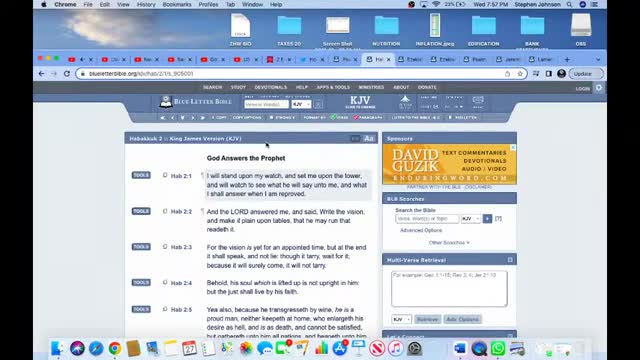Screen dimensions: 640x360
Task: Tick the checkbox beside Hab 2:4
Action: point(165,282)
